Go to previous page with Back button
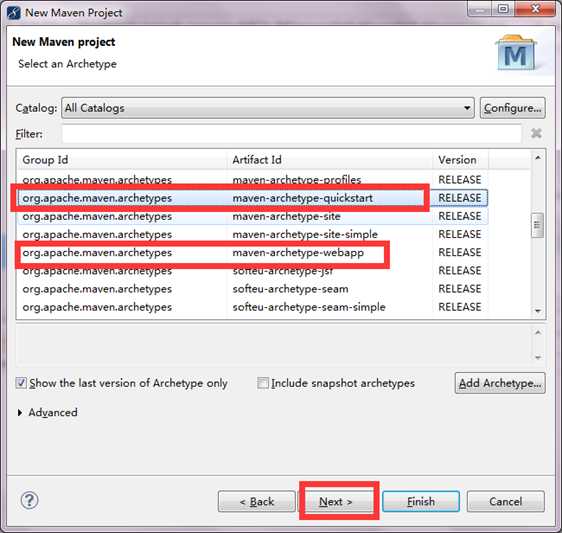 (x=257, y=501)
